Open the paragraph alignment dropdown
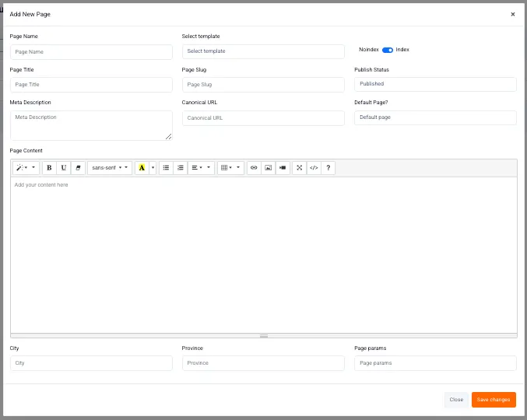This screenshot has height=420, width=527. pyautogui.click(x=201, y=167)
